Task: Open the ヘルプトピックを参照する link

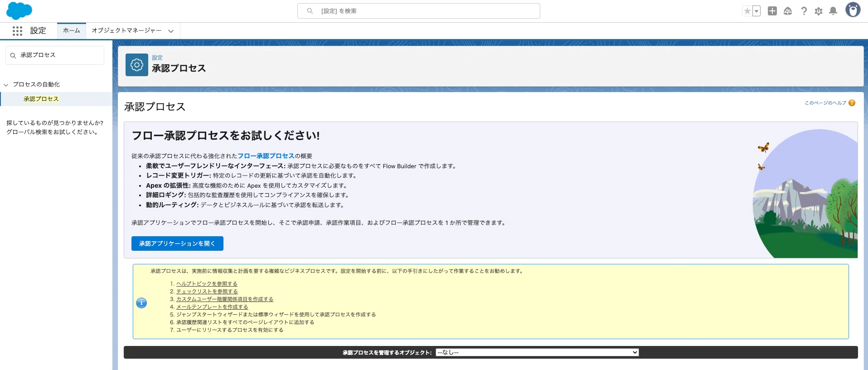Action: (x=207, y=284)
